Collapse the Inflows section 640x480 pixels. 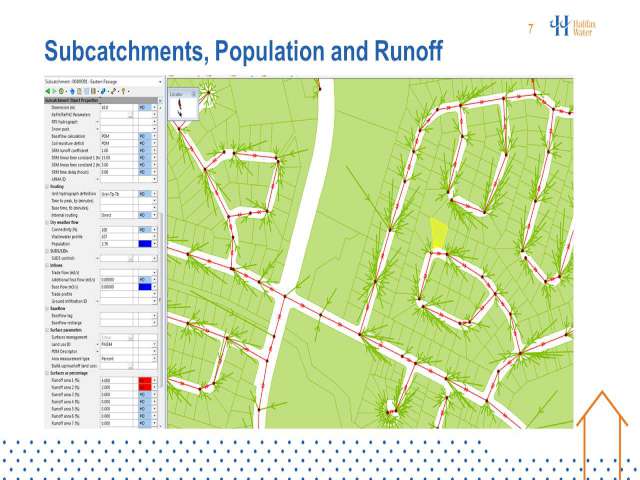click(x=47, y=265)
